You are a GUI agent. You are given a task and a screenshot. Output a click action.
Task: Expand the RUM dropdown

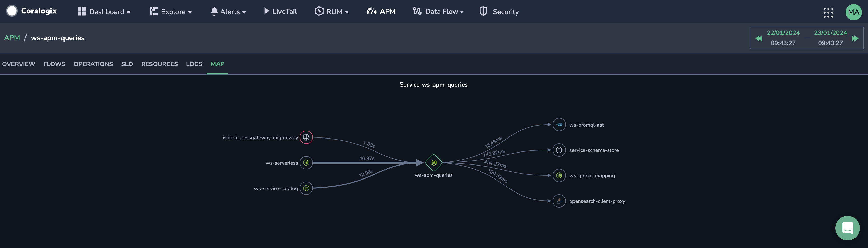point(331,12)
